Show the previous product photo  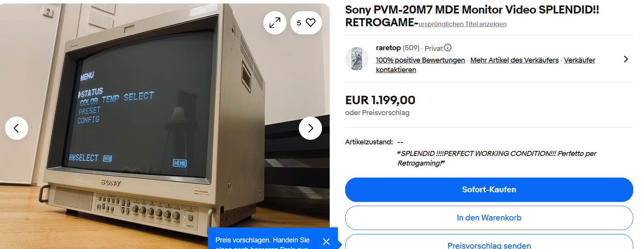(17, 128)
